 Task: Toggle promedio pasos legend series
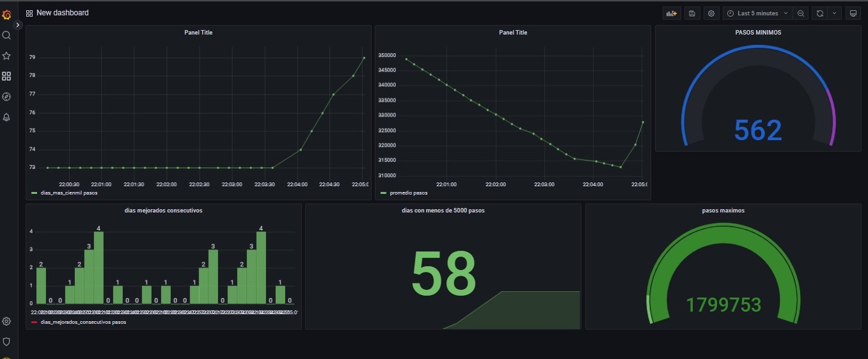click(x=408, y=193)
